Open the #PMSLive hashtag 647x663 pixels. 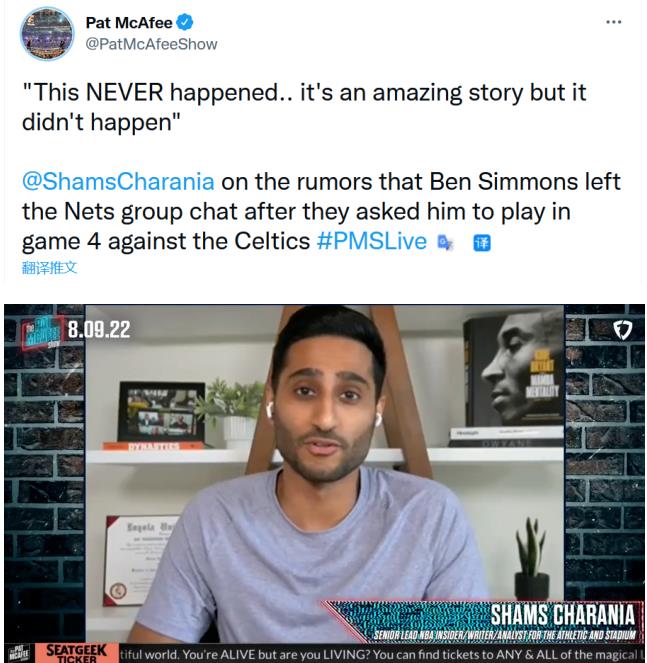coord(372,241)
